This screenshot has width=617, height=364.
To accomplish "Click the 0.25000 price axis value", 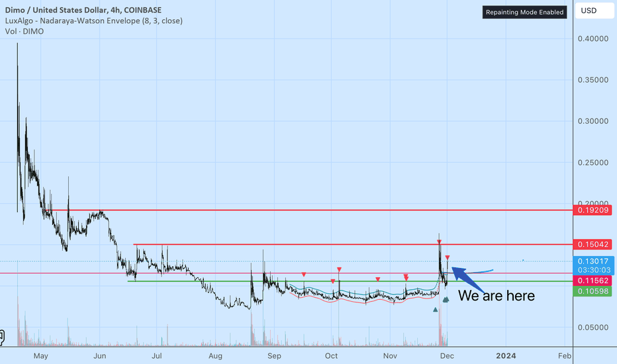I will (593, 163).
